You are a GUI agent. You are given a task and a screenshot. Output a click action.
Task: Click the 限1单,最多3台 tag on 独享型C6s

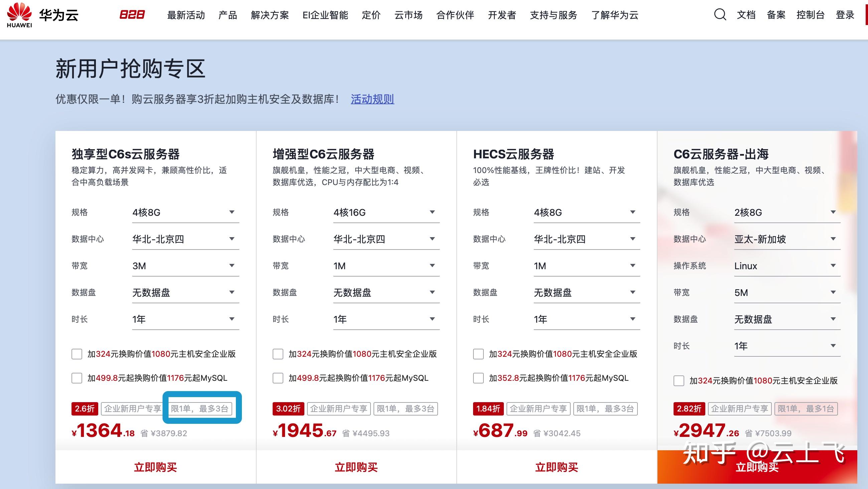click(200, 409)
